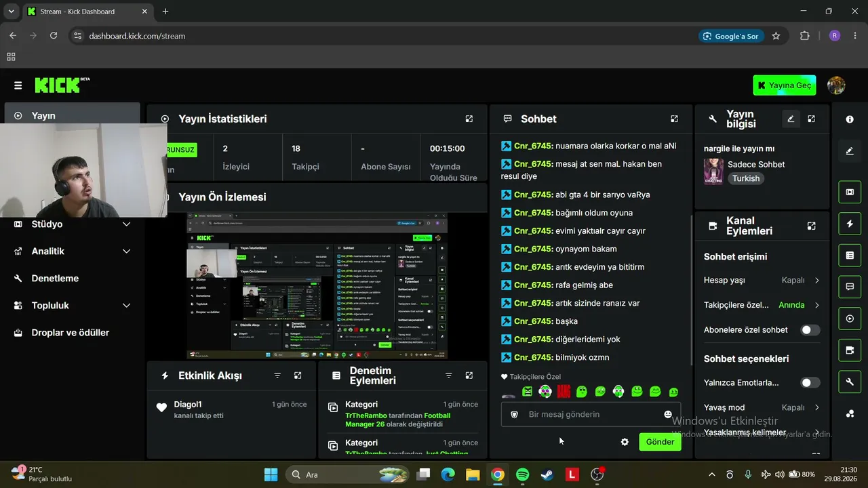Open Denetleme in the left sidebar

click(72, 279)
